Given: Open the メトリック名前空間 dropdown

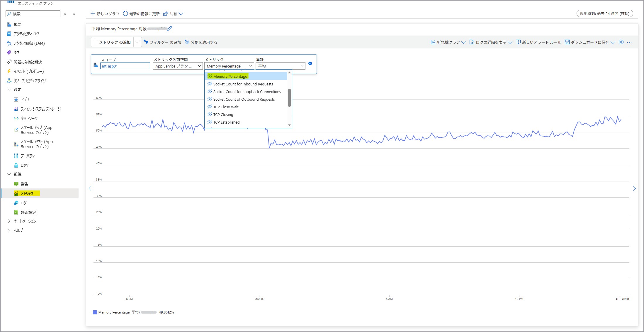Looking at the screenshot, I should tap(178, 66).
